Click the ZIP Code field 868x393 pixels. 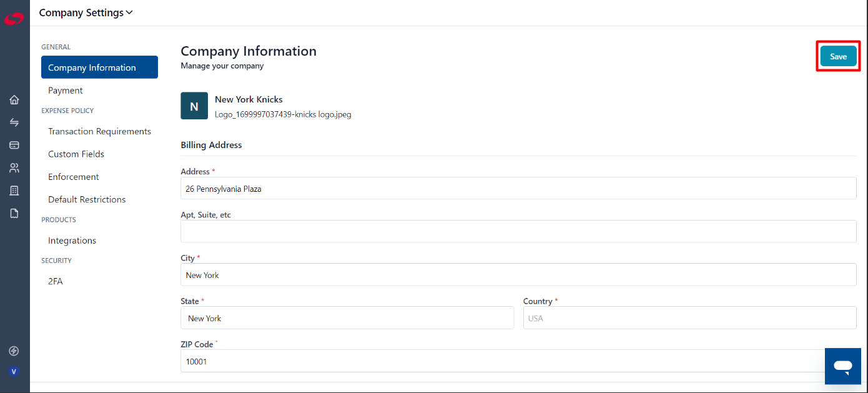tap(518, 361)
